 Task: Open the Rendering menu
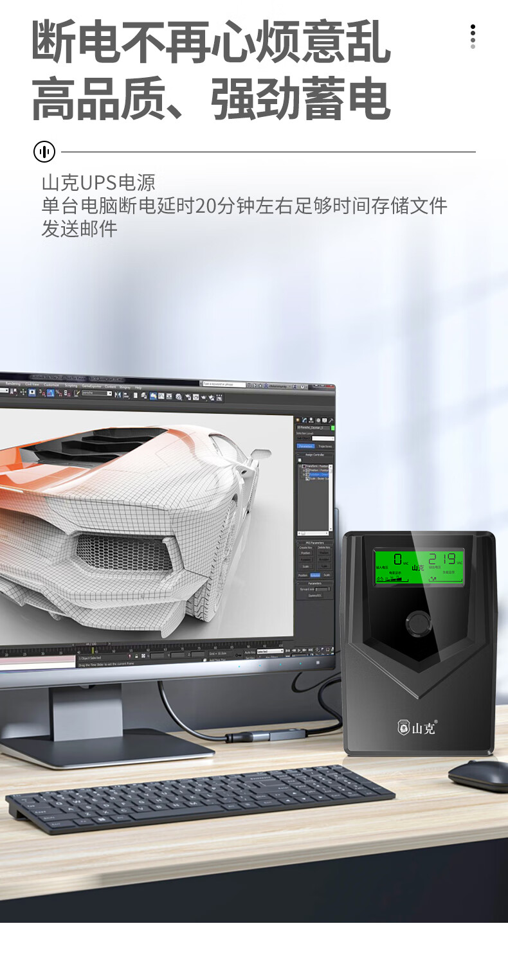pyautogui.click(x=13, y=384)
